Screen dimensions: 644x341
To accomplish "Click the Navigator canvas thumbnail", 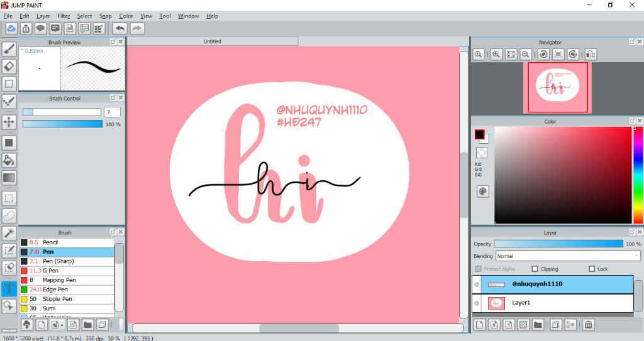I will coord(557,87).
